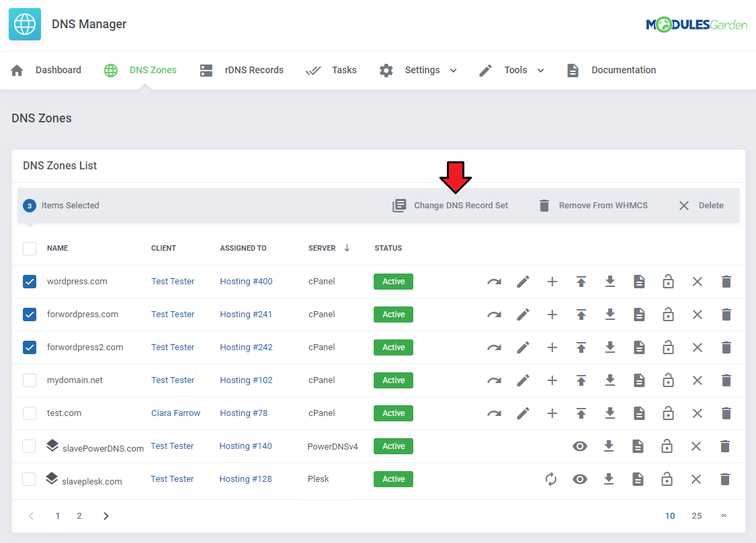Click Active status badge for test.com
Viewport: 756px width, 543px height.
tap(393, 413)
